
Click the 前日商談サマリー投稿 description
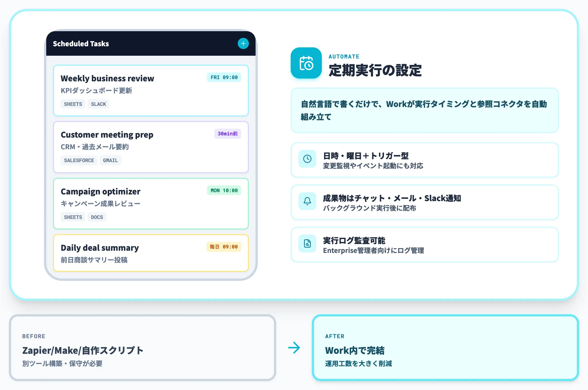click(x=94, y=260)
